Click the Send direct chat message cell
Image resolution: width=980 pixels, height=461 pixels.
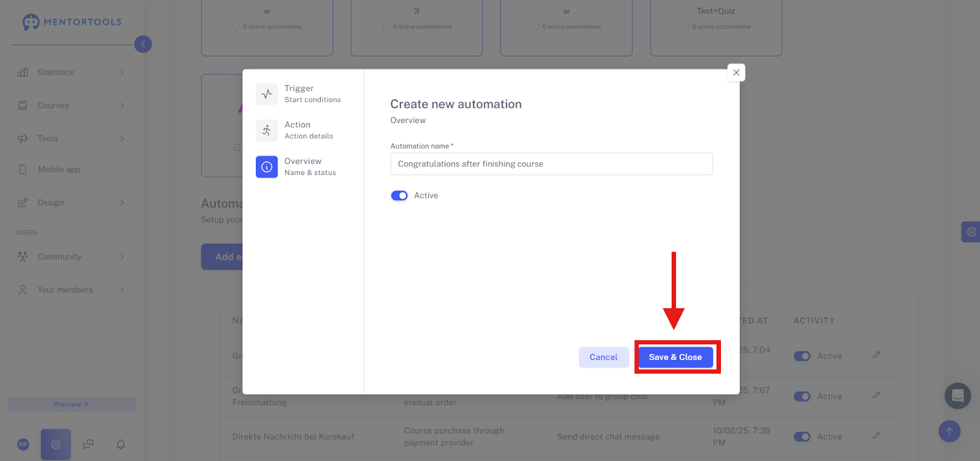click(608, 437)
